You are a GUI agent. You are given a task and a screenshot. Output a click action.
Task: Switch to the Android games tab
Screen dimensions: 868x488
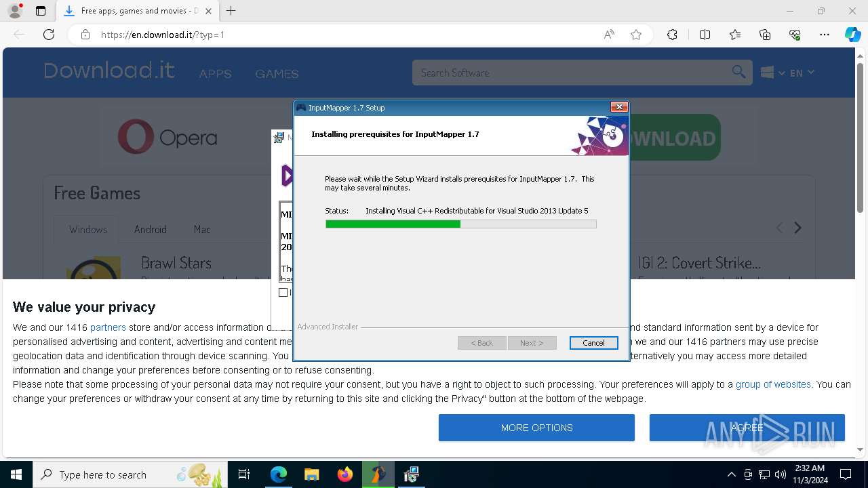(x=151, y=230)
